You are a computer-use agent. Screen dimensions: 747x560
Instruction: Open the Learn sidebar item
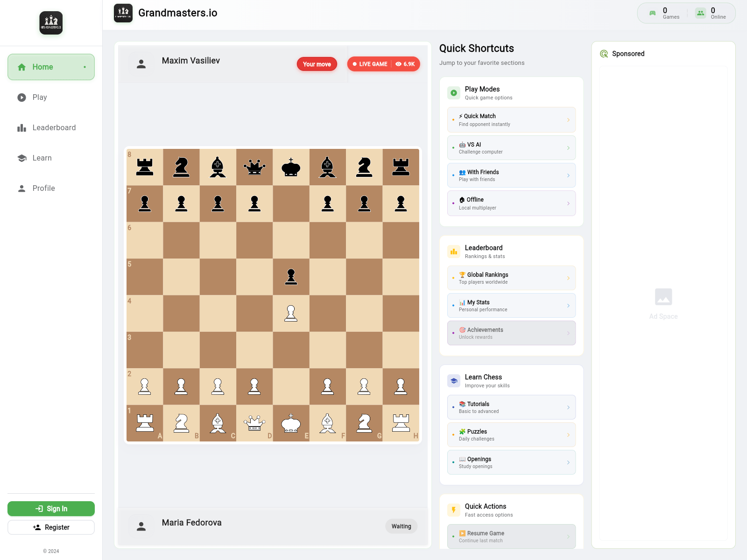tap(51, 158)
